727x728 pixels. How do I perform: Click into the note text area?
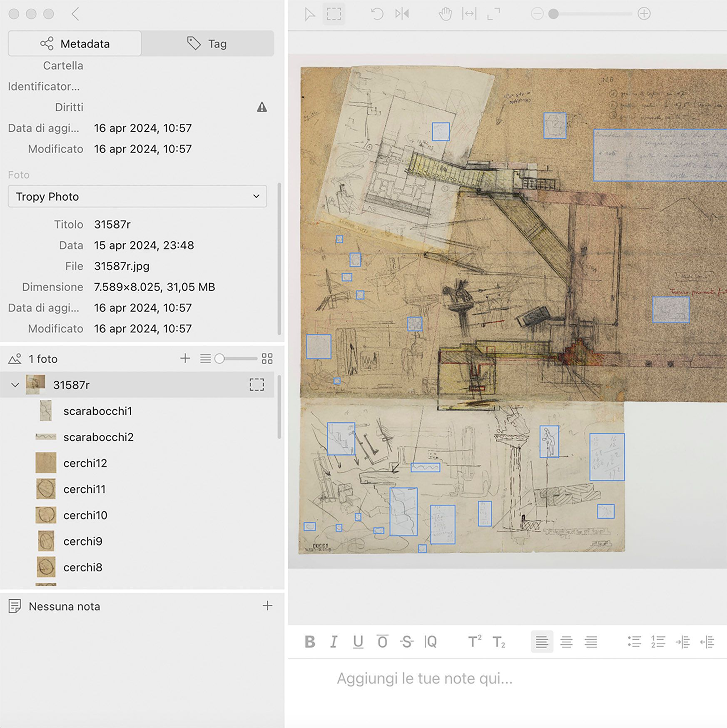pos(507,693)
